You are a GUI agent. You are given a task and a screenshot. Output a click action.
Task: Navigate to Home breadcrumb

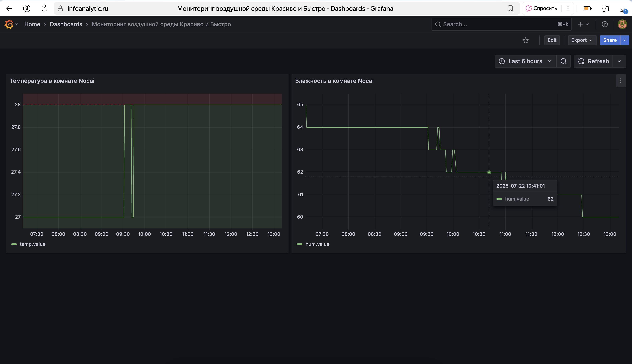[x=32, y=24]
